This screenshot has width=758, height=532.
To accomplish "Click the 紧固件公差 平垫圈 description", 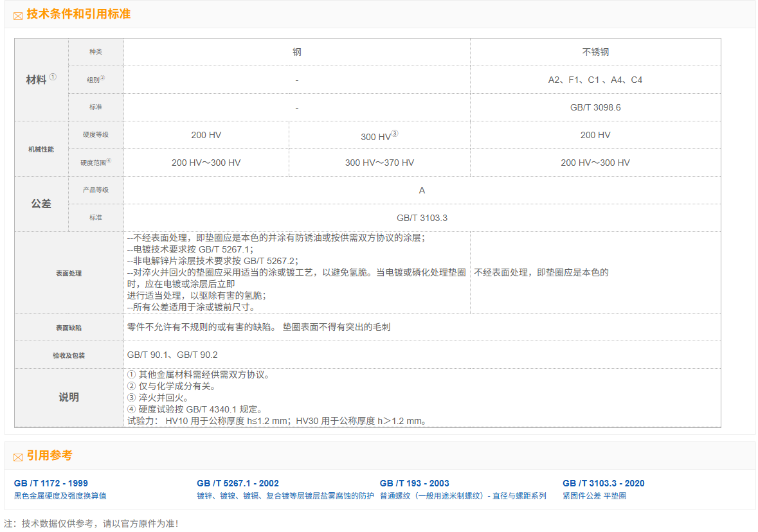I will [x=594, y=496].
